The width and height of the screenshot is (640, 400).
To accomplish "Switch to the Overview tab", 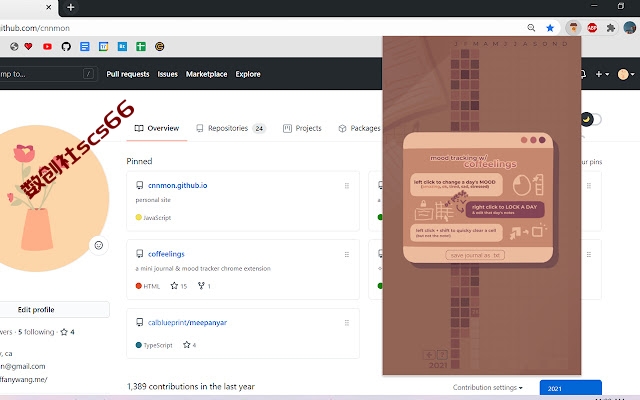I will [157, 128].
